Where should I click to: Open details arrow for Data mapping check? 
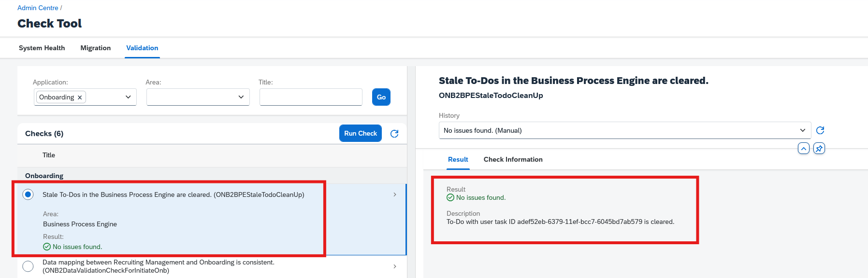click(395, 266)
